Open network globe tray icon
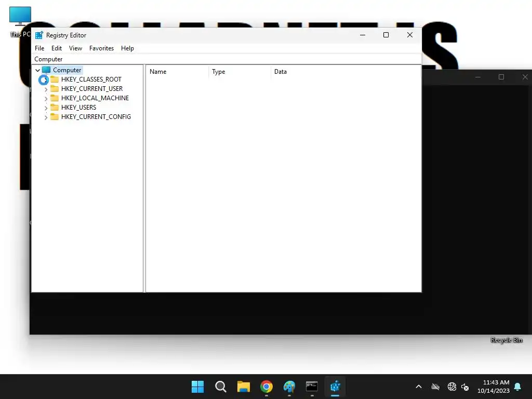532x399 pixels. pyautogui.click(x=451, y=387)
